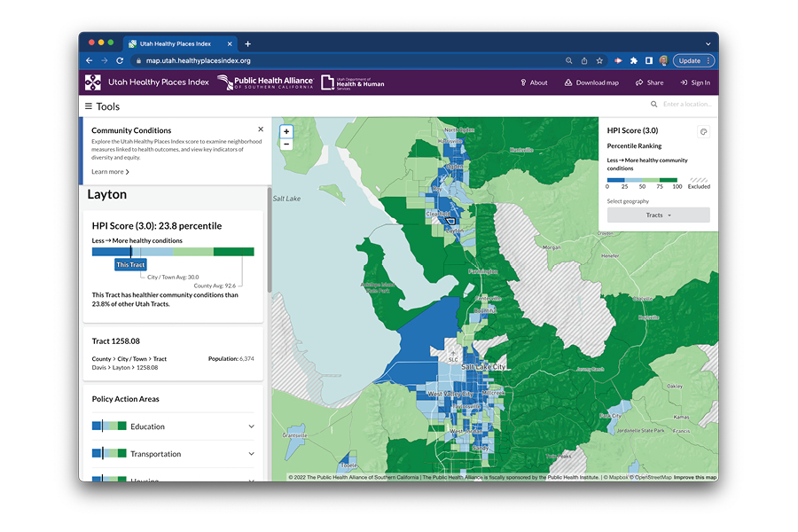Click the map zoom in button
798x532 pixels.
pos(286,130)
